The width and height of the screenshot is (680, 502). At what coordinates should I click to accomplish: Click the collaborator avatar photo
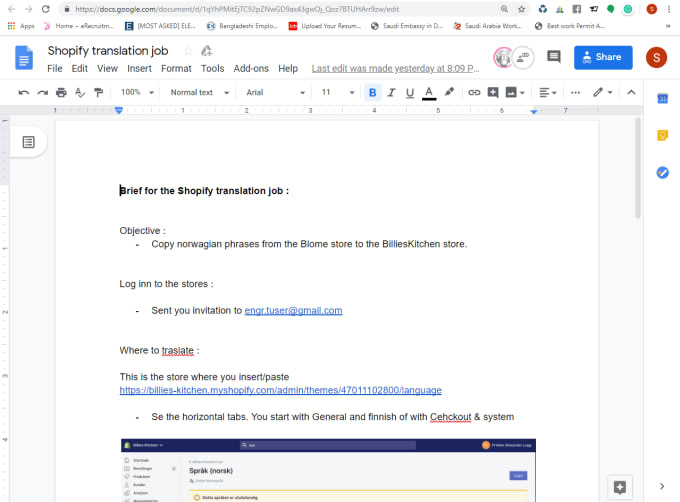(503, 57)
